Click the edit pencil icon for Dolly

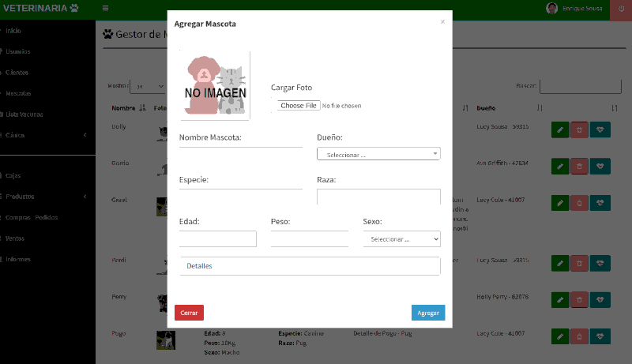click(x=559, y=129)
